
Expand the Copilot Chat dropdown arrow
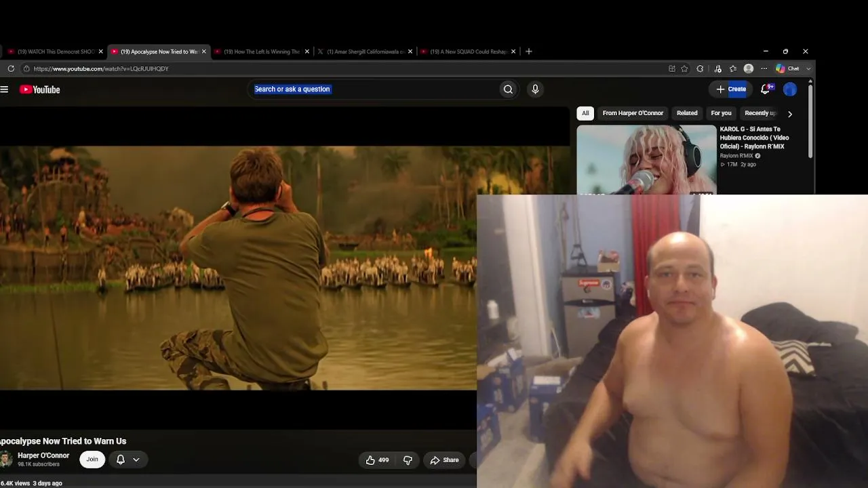coord(808,68)
